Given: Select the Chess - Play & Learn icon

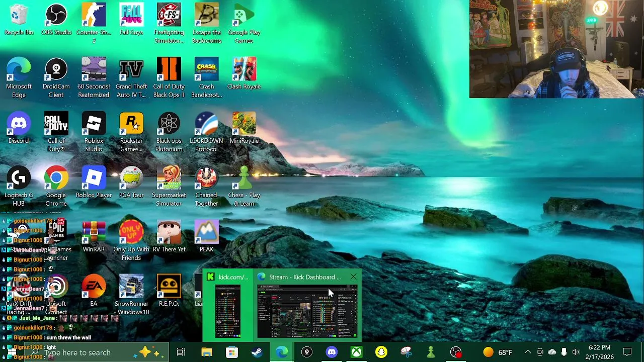Looking at the screenshot, I should (244, 186).
